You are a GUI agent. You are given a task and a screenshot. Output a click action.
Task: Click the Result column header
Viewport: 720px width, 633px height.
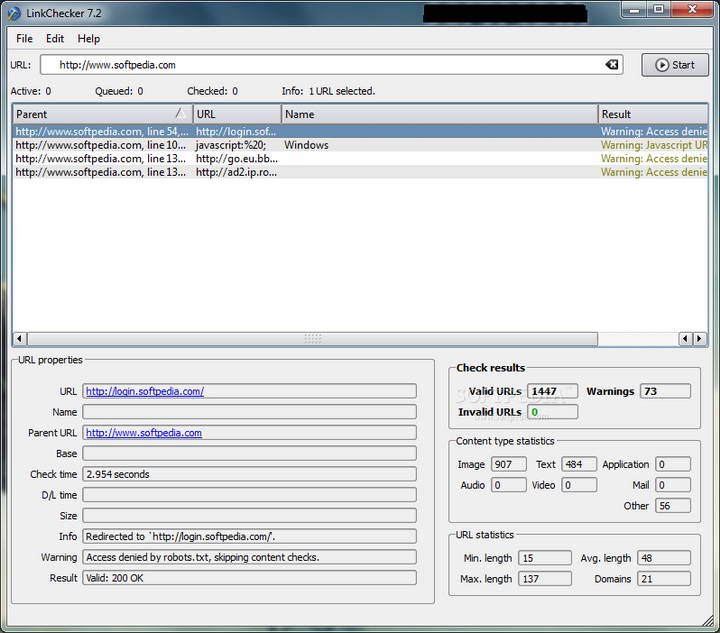650,114
